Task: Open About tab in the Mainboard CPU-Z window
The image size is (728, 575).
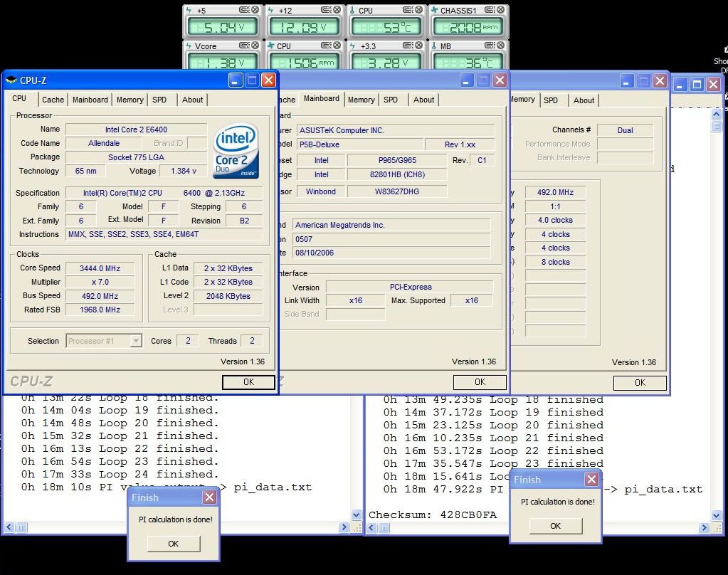Action: pyautogui.click(x=424, y=100)
